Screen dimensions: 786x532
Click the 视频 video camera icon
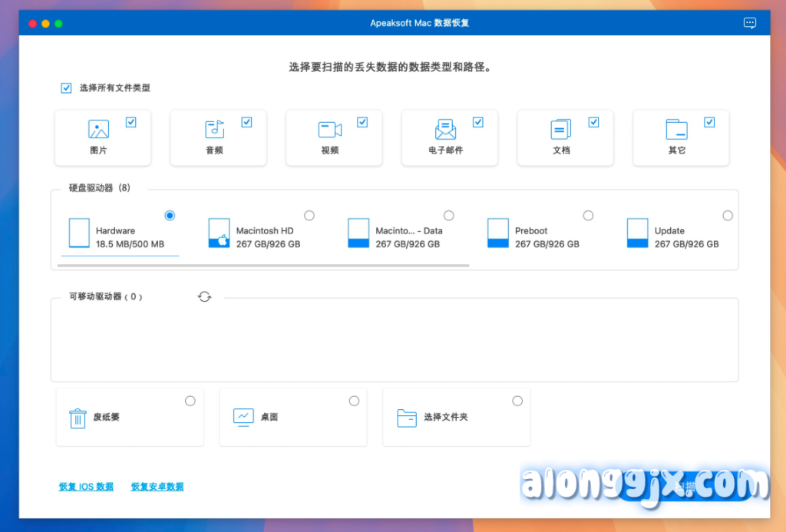(x=330, y=129)
